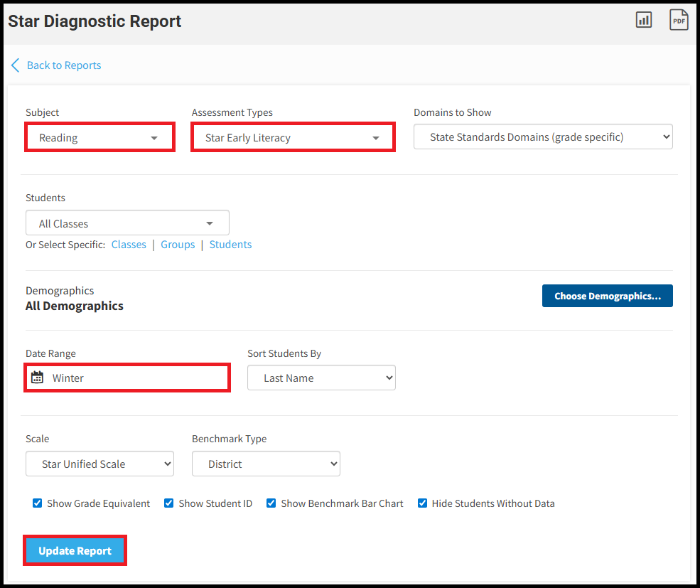Export report using the PDF icon

click(x=679, y=20)
